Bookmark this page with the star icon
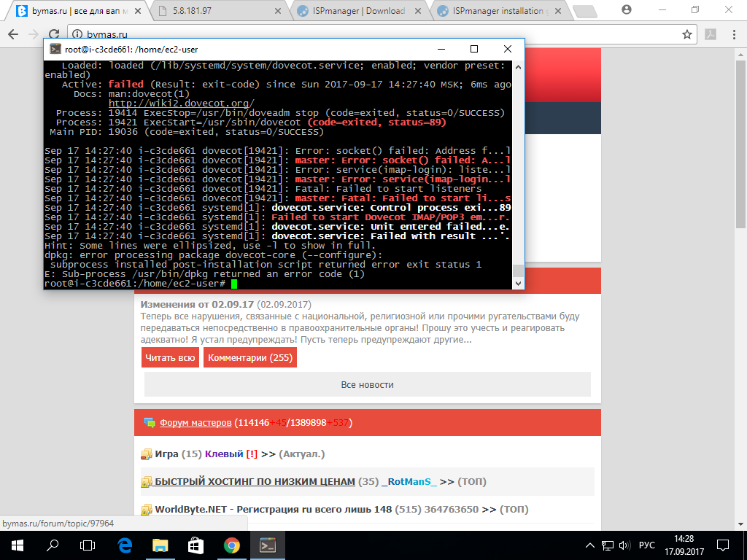747x560 pixels. [x=686, y=34]
